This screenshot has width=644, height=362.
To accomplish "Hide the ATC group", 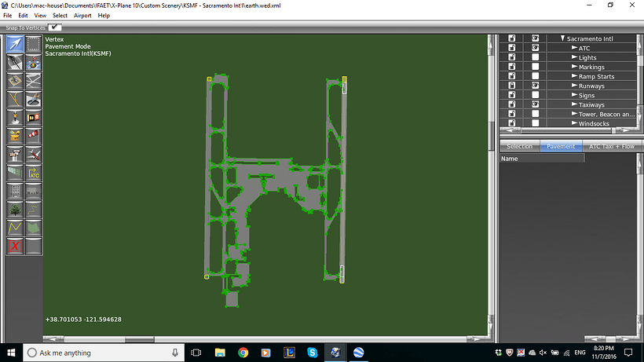I will click(x=535, y=48).
